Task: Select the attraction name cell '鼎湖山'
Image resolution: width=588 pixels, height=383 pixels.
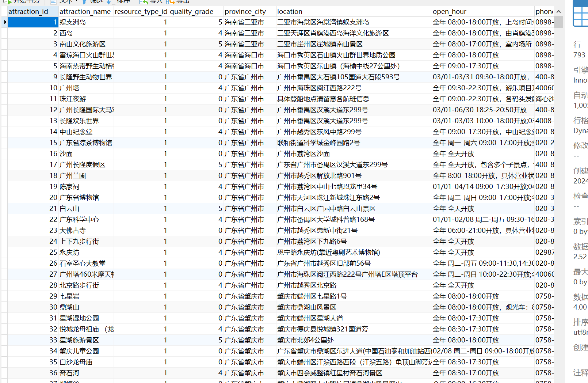Action: point(86,307)
